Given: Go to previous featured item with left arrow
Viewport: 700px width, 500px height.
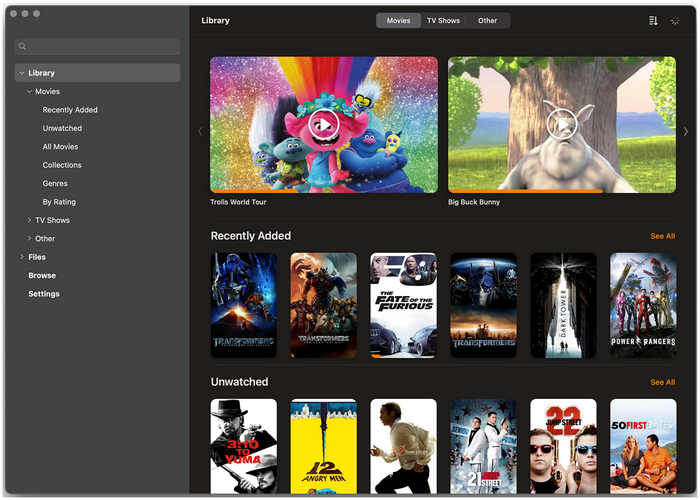Looking at the screenshot, I should pos(200,131).
